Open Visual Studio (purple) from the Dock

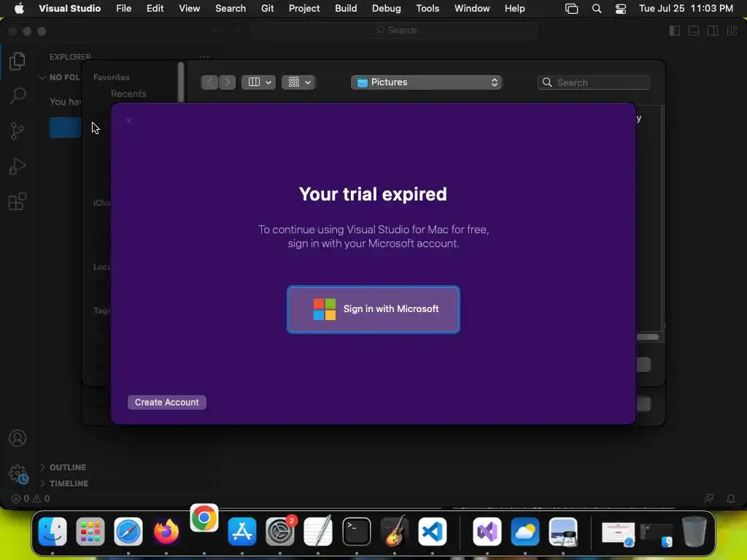coord(487,532)
